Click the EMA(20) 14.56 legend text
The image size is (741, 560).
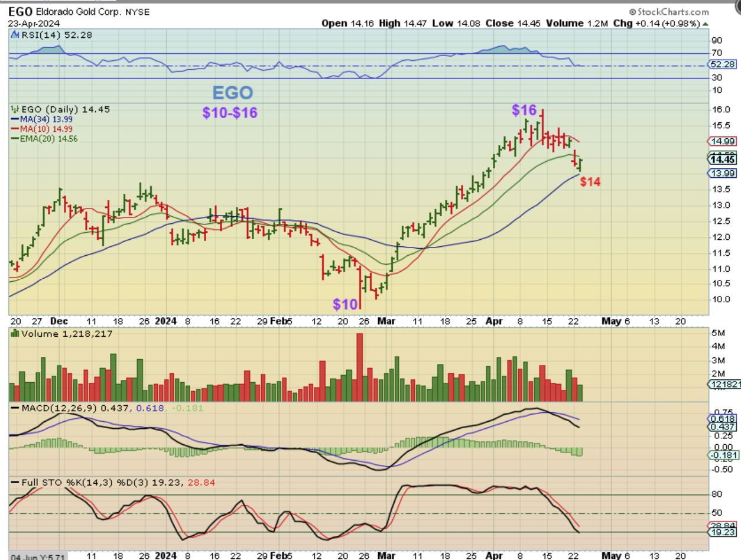tap(48, 138)
